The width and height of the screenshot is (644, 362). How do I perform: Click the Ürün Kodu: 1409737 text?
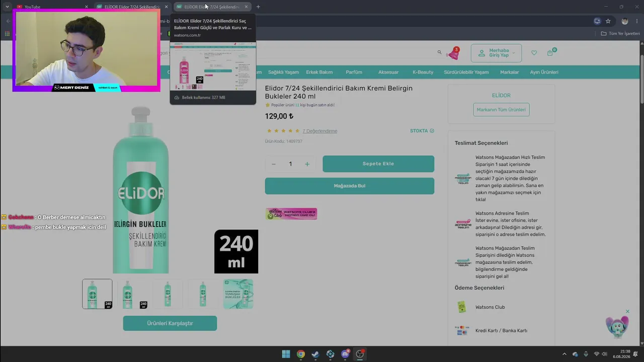pyautogui.click(x=284, y=141)
